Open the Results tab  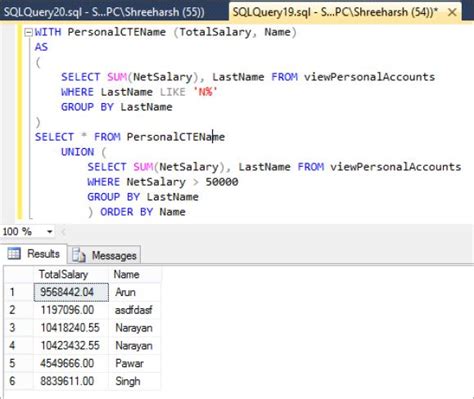(33, 254)
